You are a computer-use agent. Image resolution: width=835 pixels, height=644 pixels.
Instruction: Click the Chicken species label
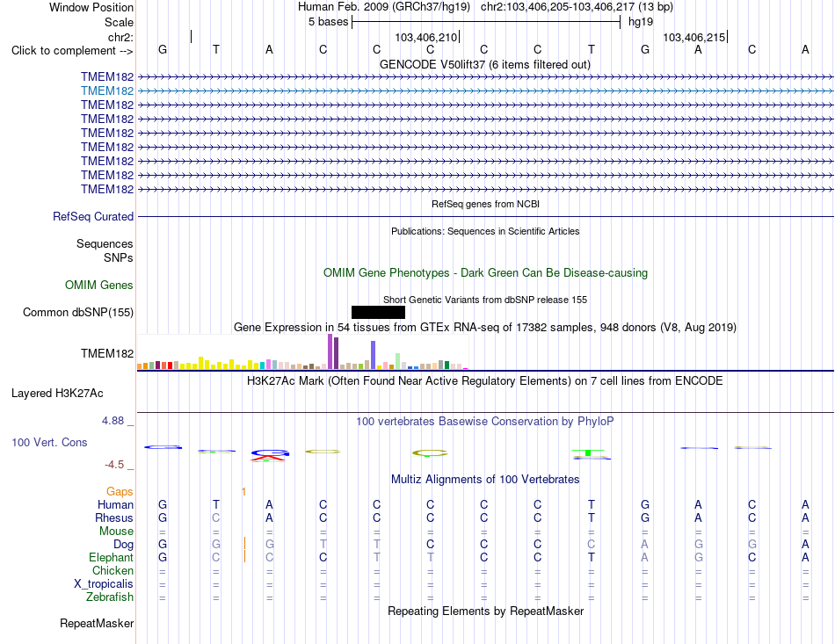pos(113,570)
